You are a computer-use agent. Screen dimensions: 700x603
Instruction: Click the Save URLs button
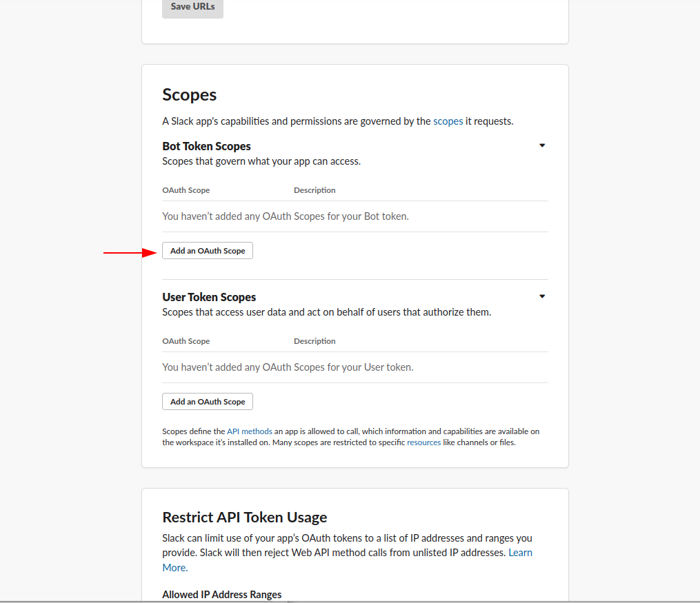(x=192, y=6)
